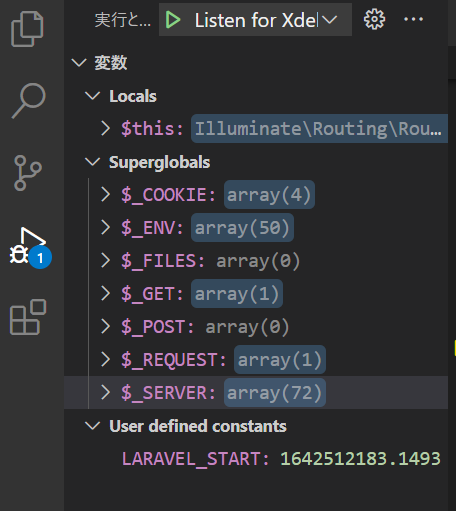456x511 pixels.
Task: Open the Source Control view icon
Action: [x=28, y=173]
